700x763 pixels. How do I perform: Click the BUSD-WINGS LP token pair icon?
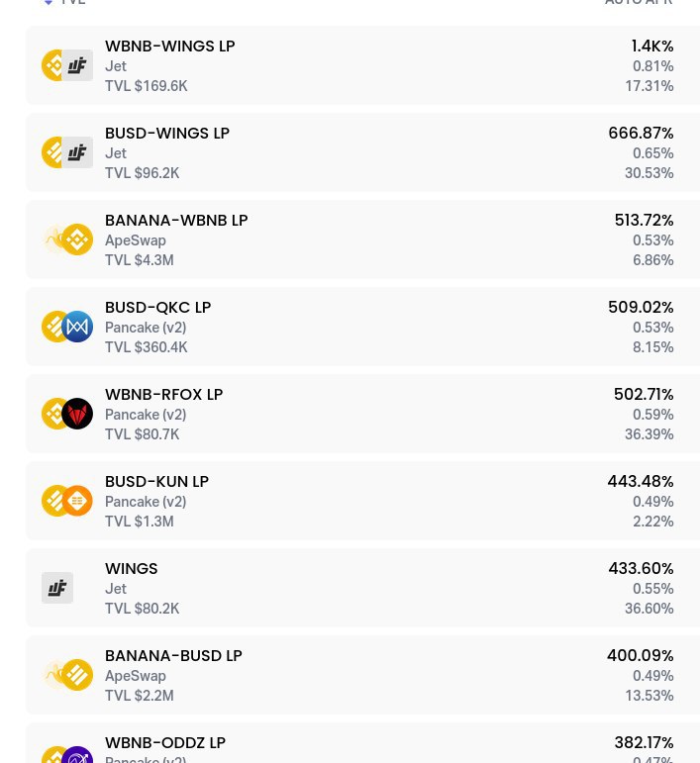[67, 152]
